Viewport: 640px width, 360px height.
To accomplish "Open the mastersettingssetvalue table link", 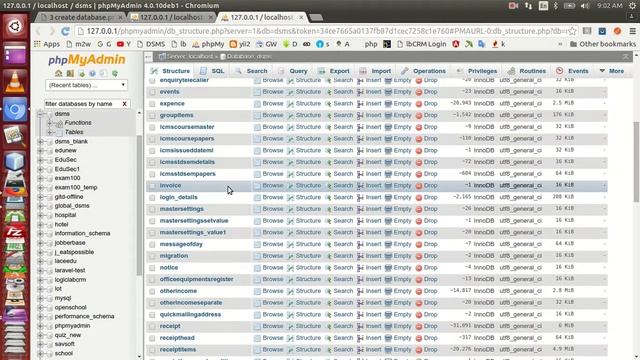I will [x=194, y=221].
